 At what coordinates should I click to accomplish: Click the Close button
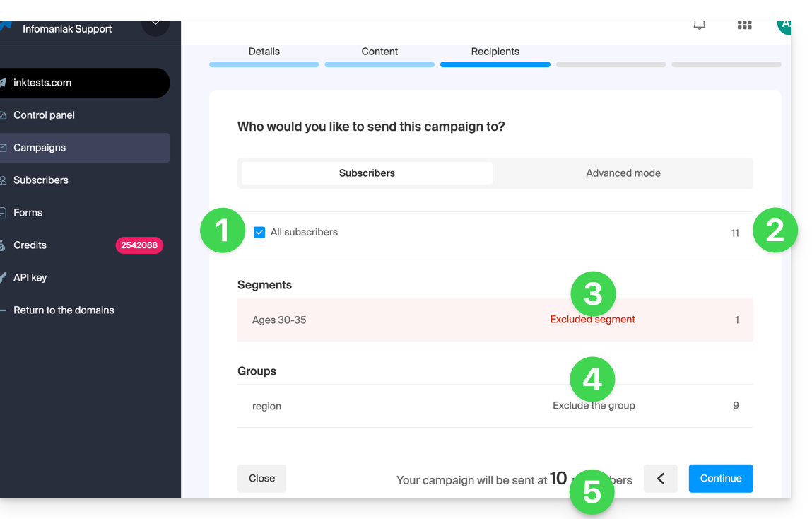(261, 479)
